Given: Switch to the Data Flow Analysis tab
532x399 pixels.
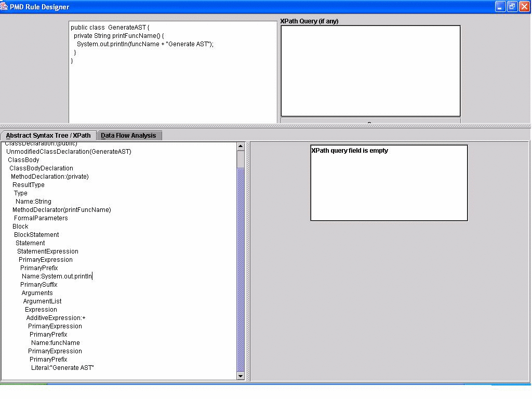Looking at the screenshot, I should (x=128, y=136).
